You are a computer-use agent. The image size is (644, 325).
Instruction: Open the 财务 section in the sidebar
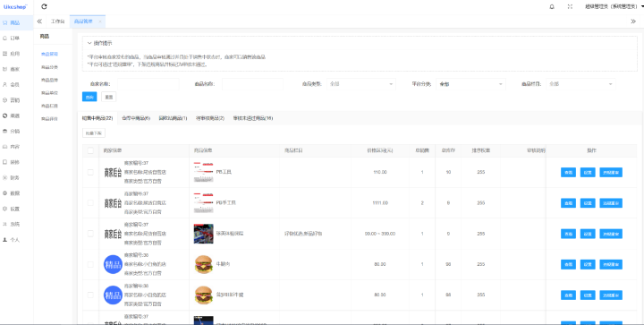point(16,178)
